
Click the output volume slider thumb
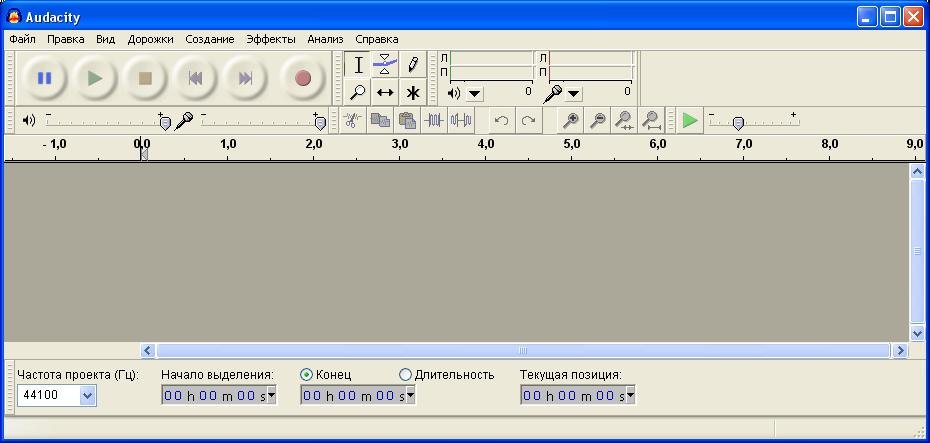(165, 123)
